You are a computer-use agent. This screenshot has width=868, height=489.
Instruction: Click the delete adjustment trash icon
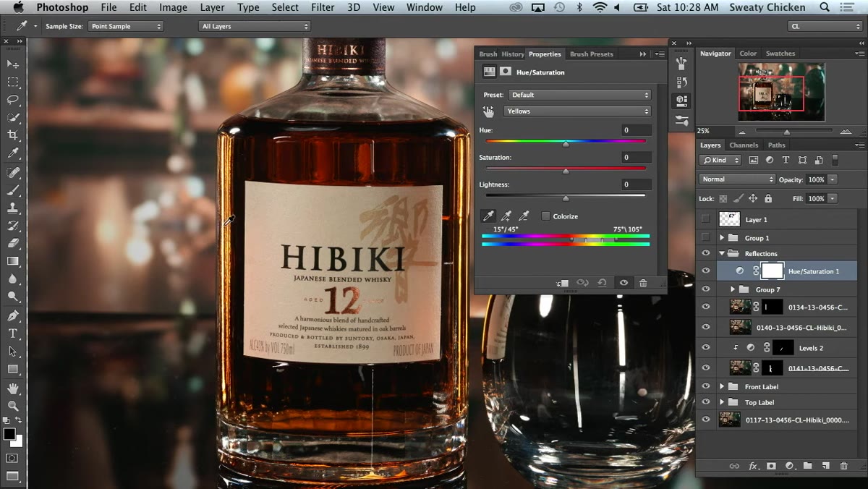coord(643,283)
